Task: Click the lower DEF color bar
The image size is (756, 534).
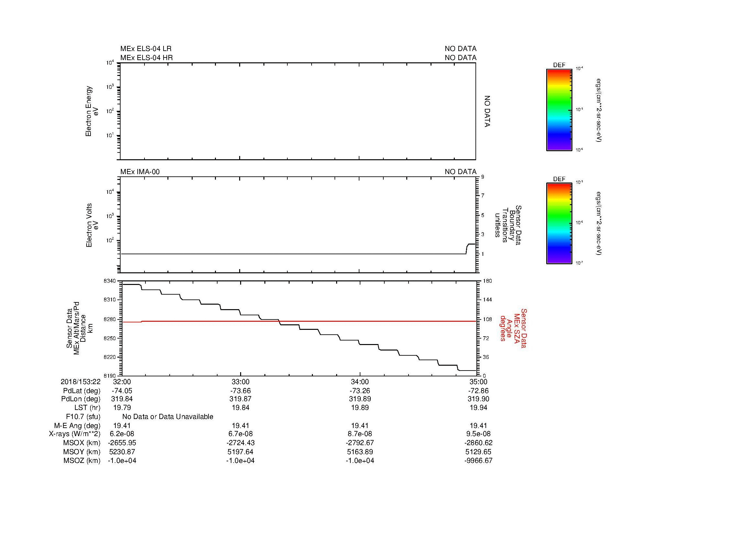Action: coord(559,224)
